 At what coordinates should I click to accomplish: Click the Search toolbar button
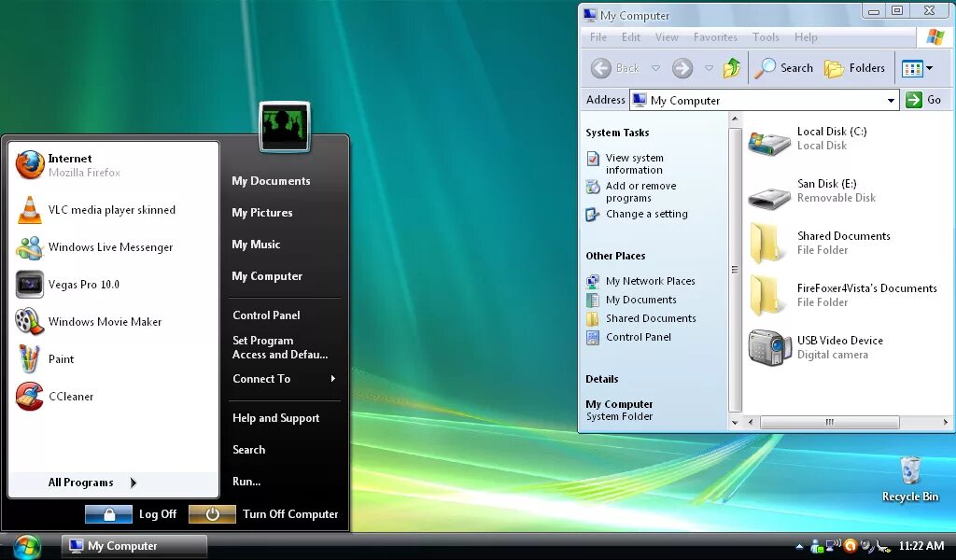[783, 68]
